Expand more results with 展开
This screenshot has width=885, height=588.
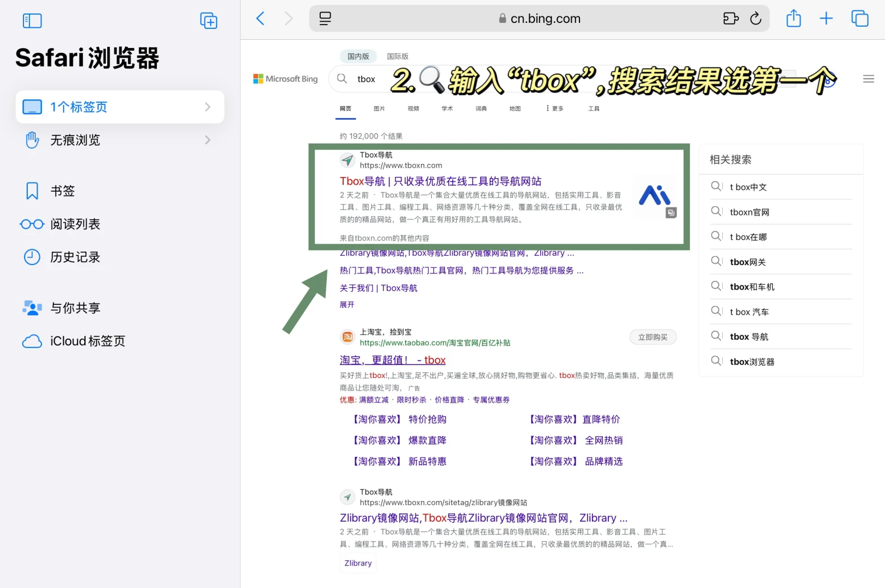(x=347, y=304)
